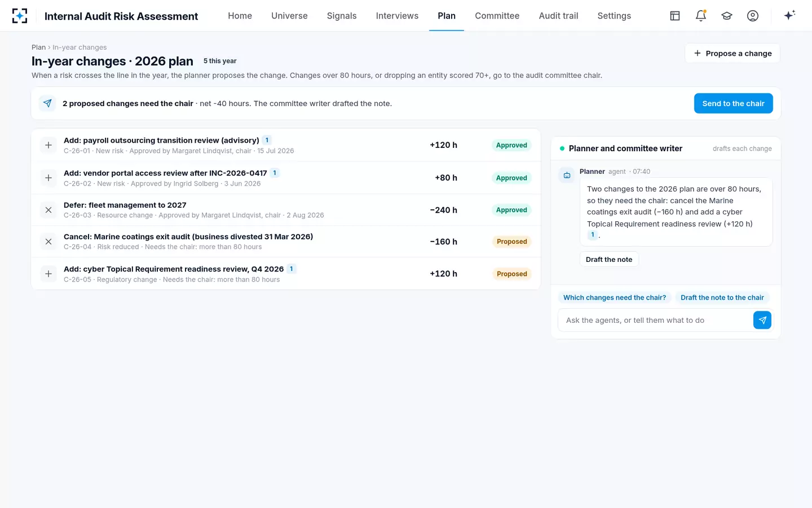The image size is (812, 508).
Task: Click the app logo icon
Action: (20, 16)
